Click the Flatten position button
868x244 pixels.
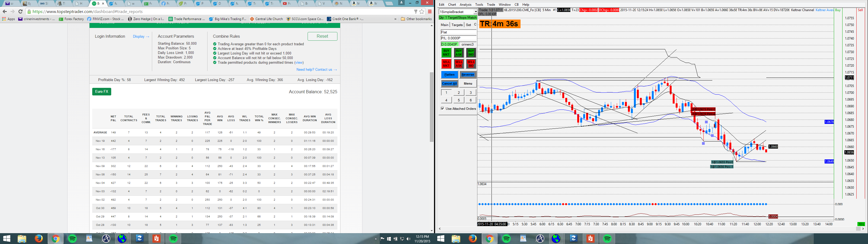[x=449, y=75]
